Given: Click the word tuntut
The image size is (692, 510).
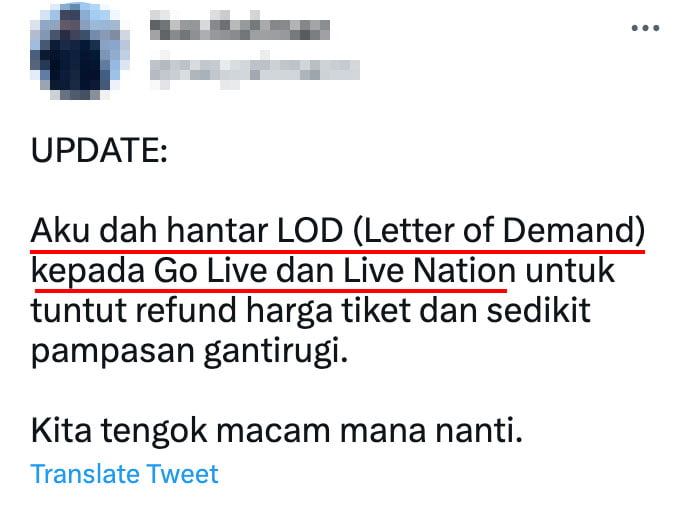Looking at the screenshot, I should point(78,311).
